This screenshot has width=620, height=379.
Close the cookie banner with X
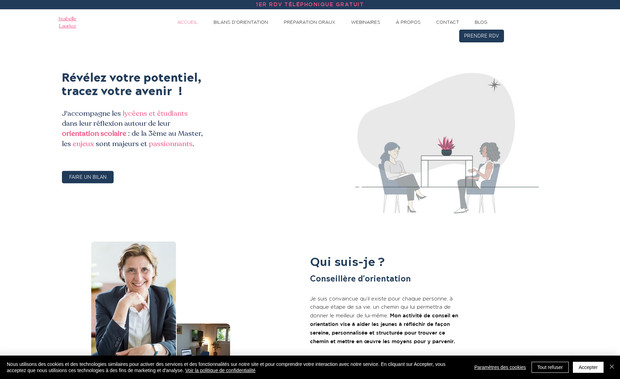(612, 367)
